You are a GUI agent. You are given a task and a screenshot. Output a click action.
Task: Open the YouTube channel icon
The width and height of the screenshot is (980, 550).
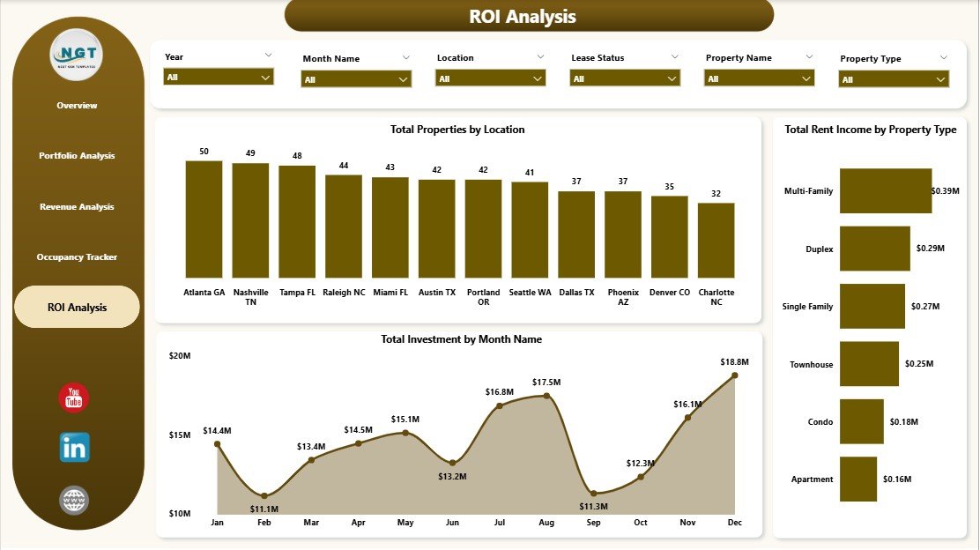click(x=76, y=398)
